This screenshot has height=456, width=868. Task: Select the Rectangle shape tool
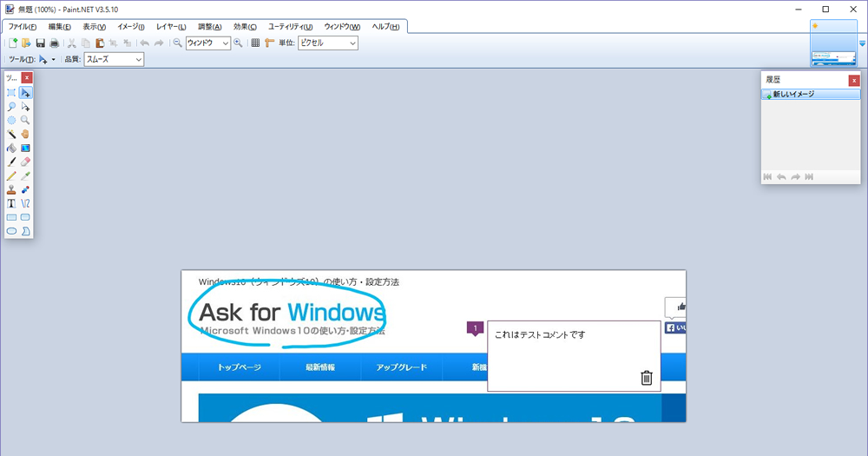pyautogui.click(x=11, y=217)
